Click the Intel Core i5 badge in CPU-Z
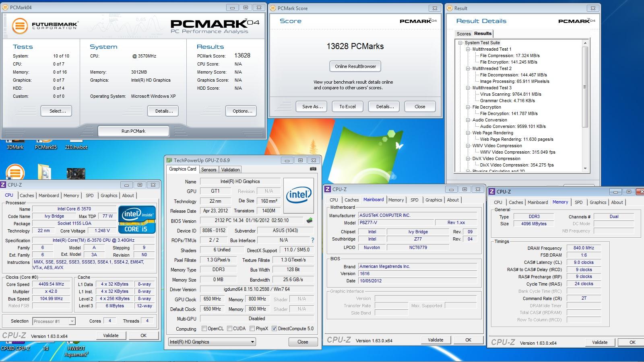 (136, 220)
